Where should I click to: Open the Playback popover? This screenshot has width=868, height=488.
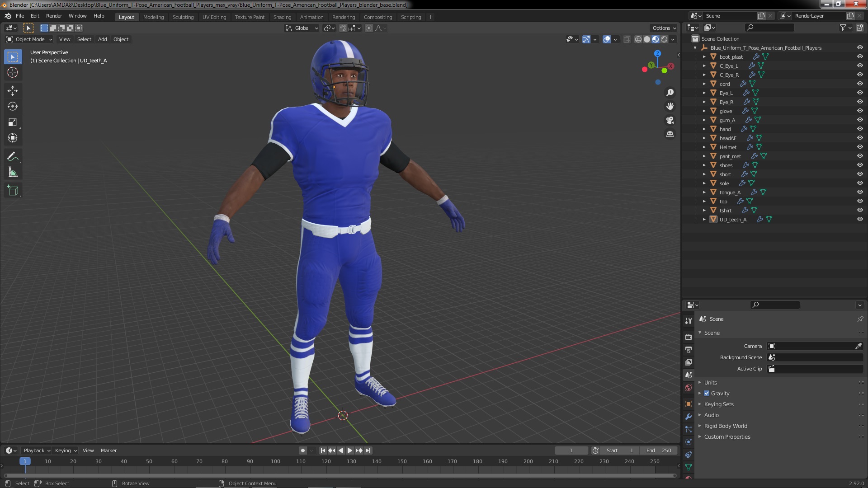(x=37, y=450)
